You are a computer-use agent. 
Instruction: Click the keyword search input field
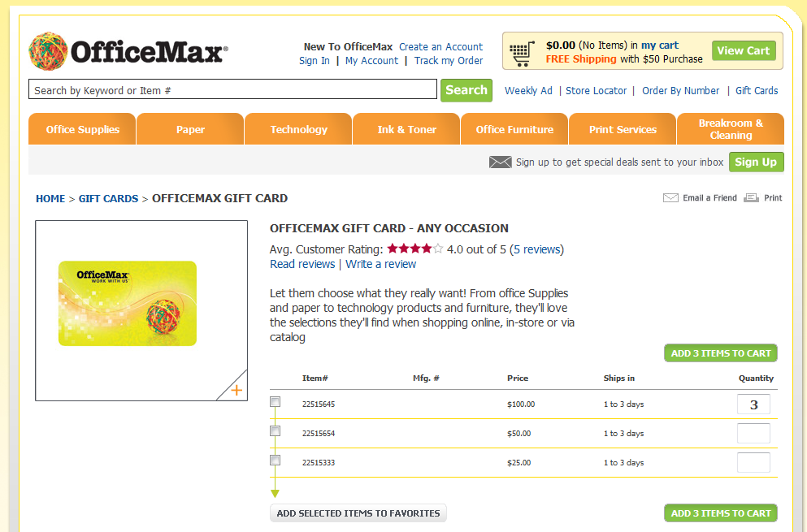[232, 89]
